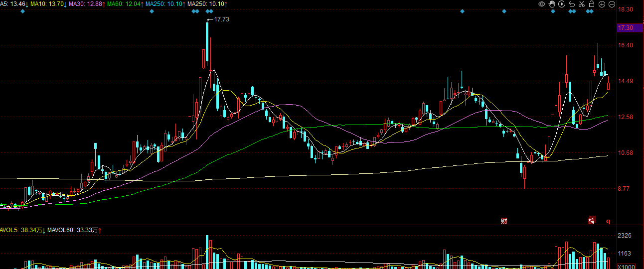This screenshot has width=644, height=269.
Task: Toggle the open padlock lock icon
Action: [x=591, y=4]
